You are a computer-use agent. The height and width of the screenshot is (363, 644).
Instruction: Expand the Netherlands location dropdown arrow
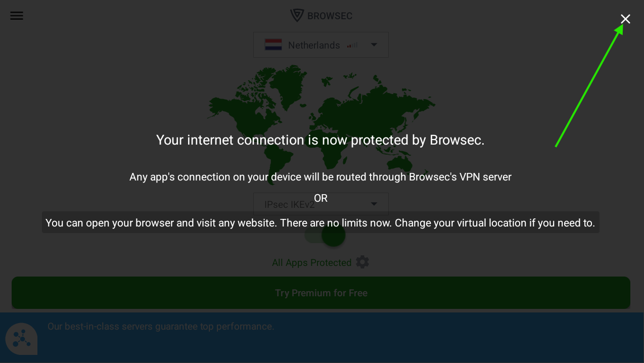[x=374, y=44]
